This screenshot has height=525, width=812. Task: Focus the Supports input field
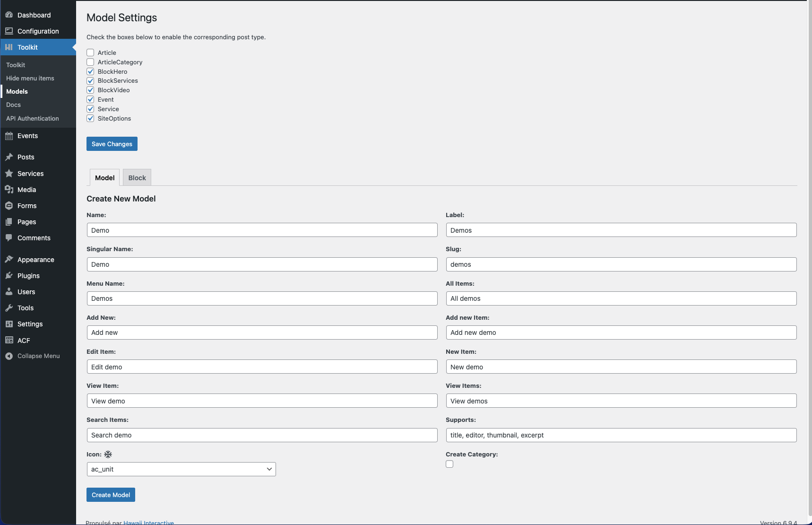pos(622,435)
